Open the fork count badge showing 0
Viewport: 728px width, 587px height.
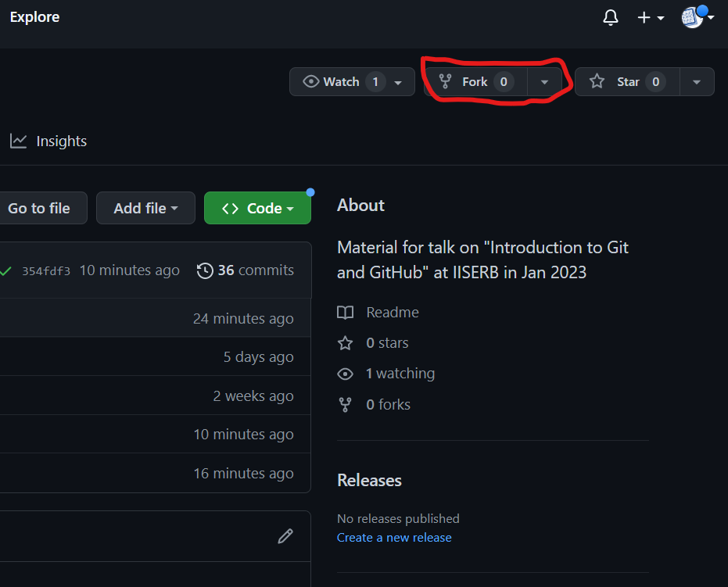pyautogui.click(x=504, y=82)
